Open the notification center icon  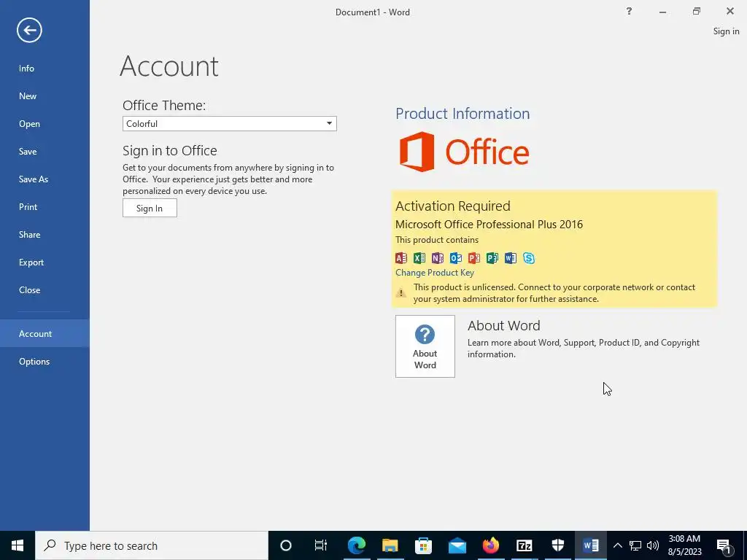point(724,545)
